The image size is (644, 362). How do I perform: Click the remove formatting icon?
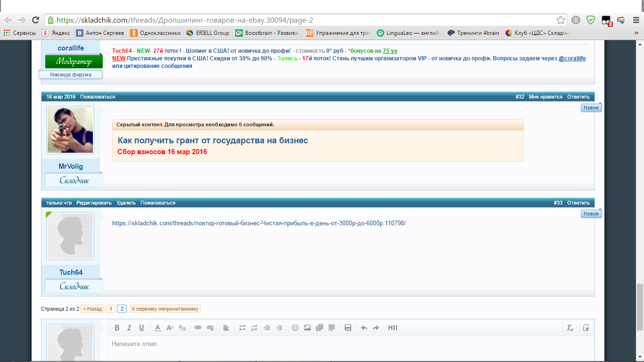pyautogui.click(x=570, y=328)
